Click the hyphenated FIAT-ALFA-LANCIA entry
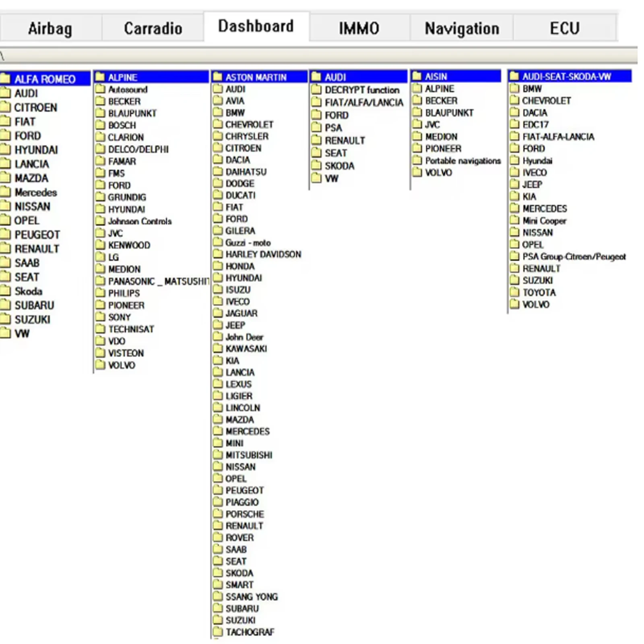 coord(558,136)
